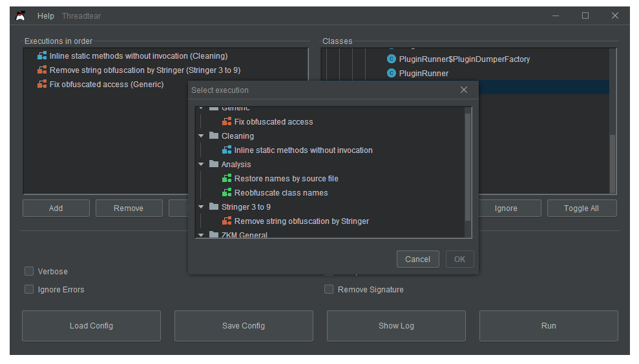Select PluginRunner$PluginDumperFactory class
Image resolution: width=639 pixels, height=364 pixels.
465,59
